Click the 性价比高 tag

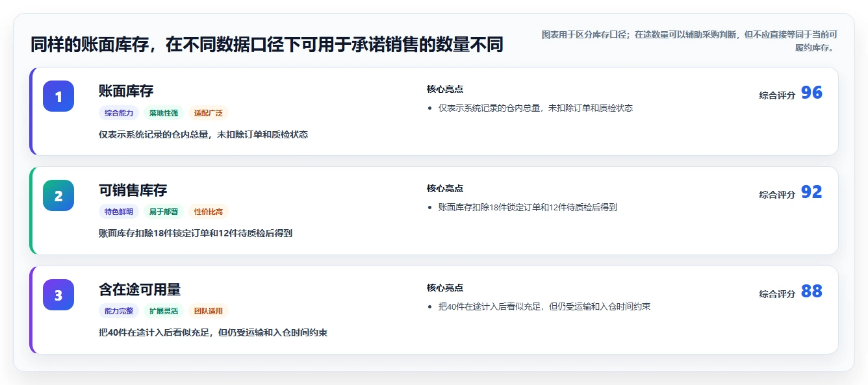(209, 212)
